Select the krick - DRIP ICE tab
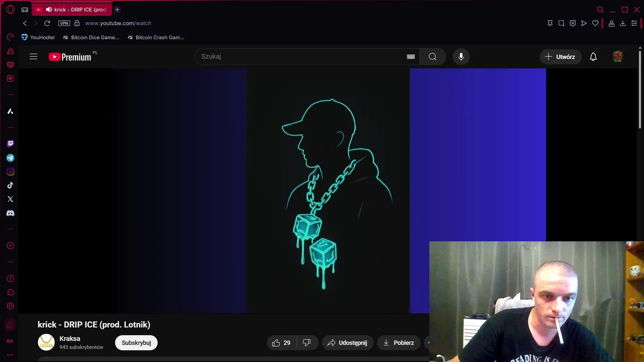Screen dimensions: 644x362 click(72, 10)
